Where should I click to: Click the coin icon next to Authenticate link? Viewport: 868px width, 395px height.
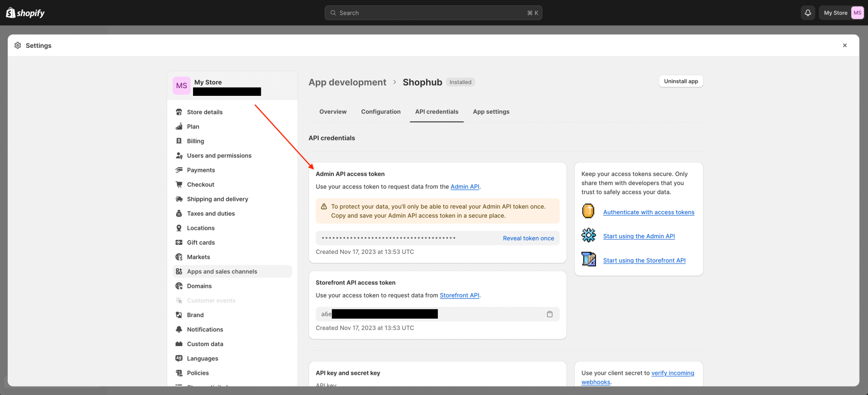tap(588, 211)
